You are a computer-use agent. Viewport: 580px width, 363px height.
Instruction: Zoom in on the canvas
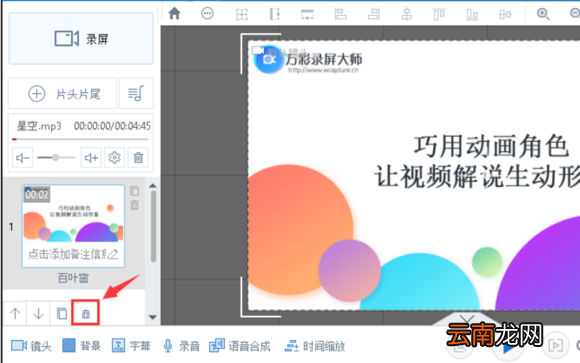coord(543,14)
